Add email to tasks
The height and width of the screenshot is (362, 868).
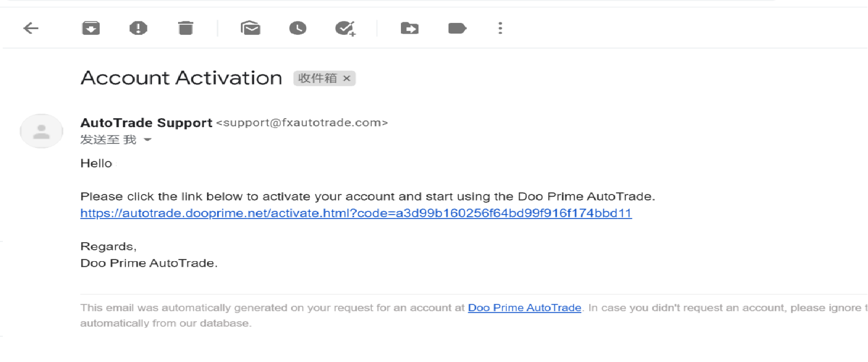pyautogui.click(x=345, y=28)
